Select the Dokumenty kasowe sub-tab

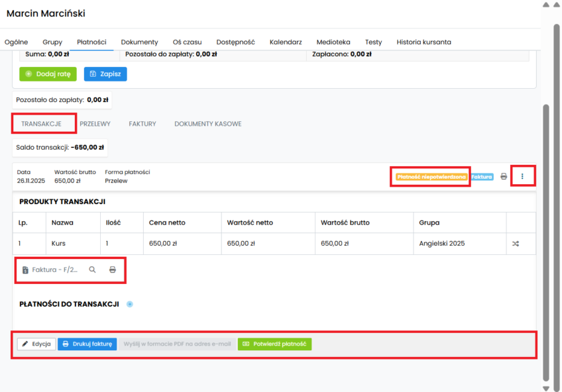207,124
